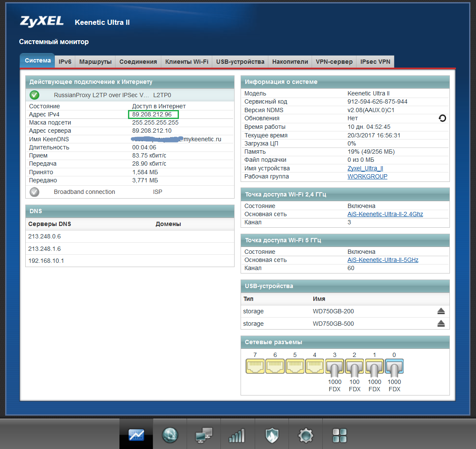The height and width of the screenshot is (449, 476).
Task: Click network port 4 icon
Action: coord(315,366)
